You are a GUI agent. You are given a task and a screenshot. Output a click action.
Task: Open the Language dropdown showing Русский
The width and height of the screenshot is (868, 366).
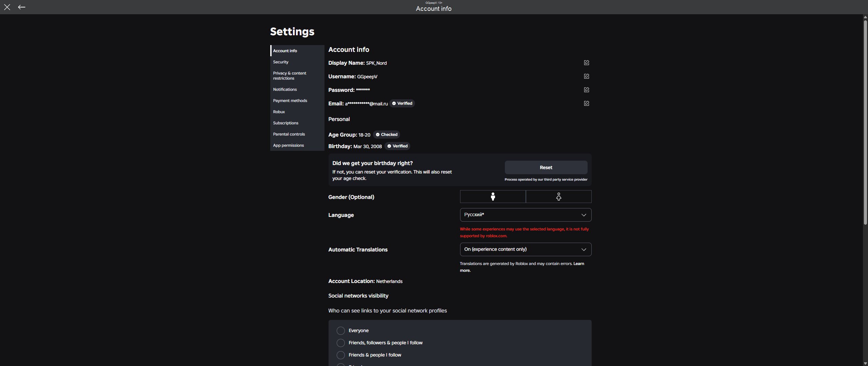pos(526,215)
